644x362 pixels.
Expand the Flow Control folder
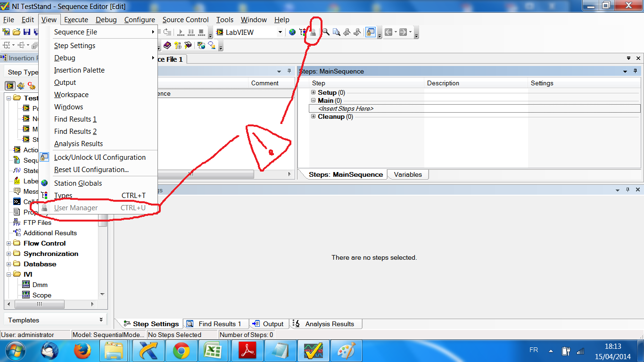point(8,243)
